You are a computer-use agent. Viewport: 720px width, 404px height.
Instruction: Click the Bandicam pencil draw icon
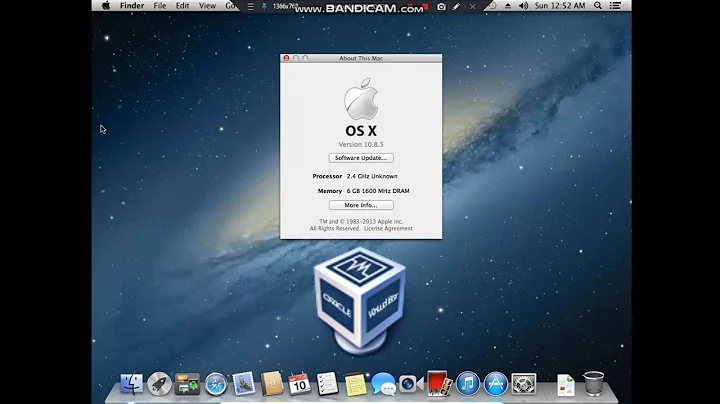tap(456, 6)
